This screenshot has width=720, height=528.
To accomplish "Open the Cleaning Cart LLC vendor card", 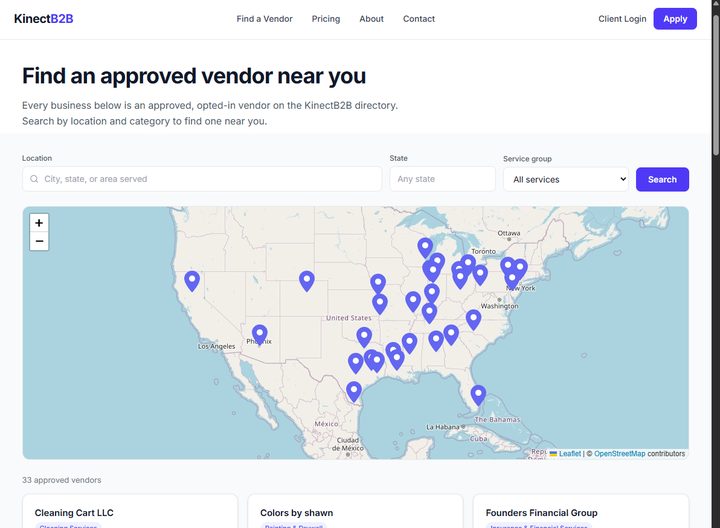I will tap(130, 511).
